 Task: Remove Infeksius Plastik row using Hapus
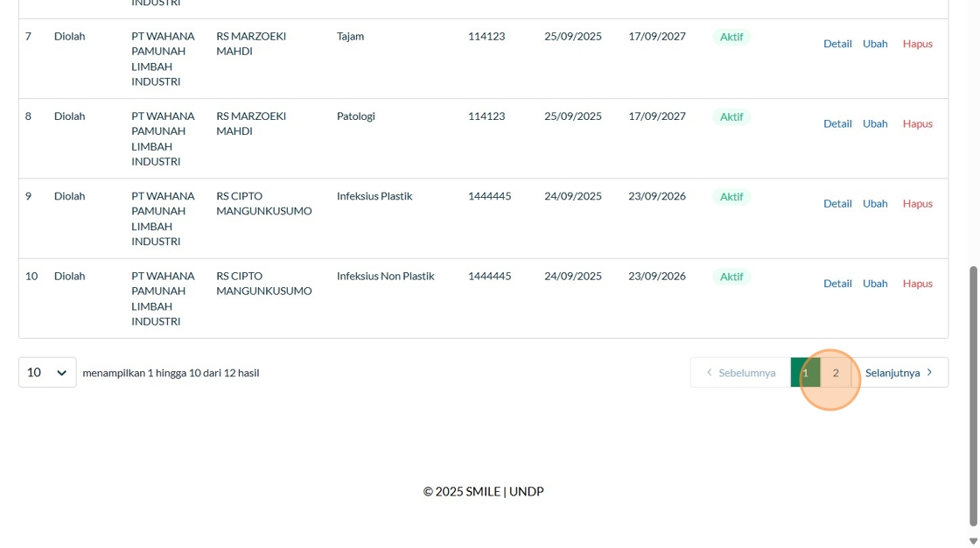tap(917, 203)
